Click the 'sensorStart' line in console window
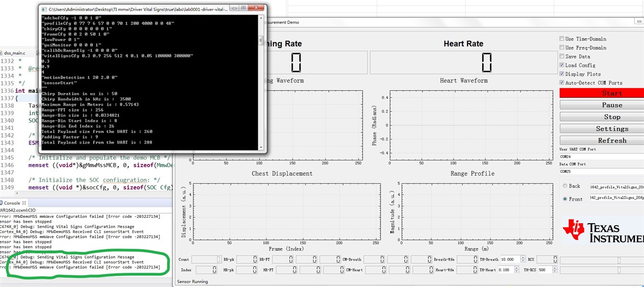The image size is (644, 287). 60,83
